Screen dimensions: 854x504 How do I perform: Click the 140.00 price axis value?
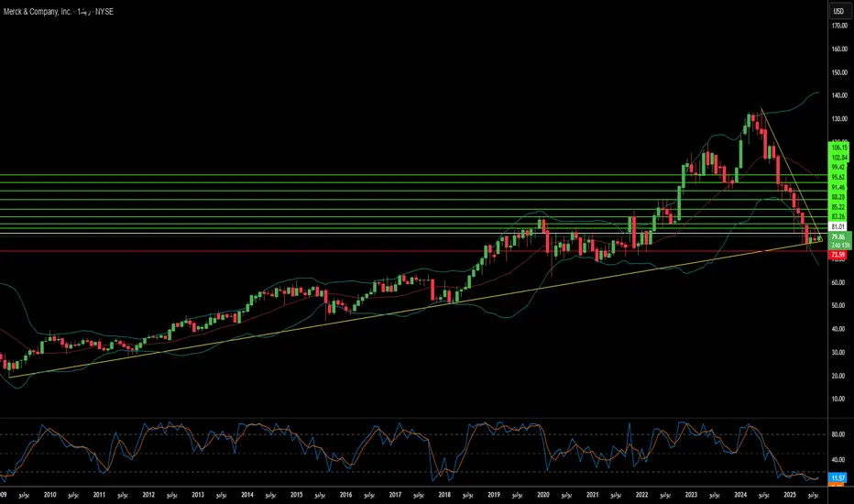click(839, 95)
